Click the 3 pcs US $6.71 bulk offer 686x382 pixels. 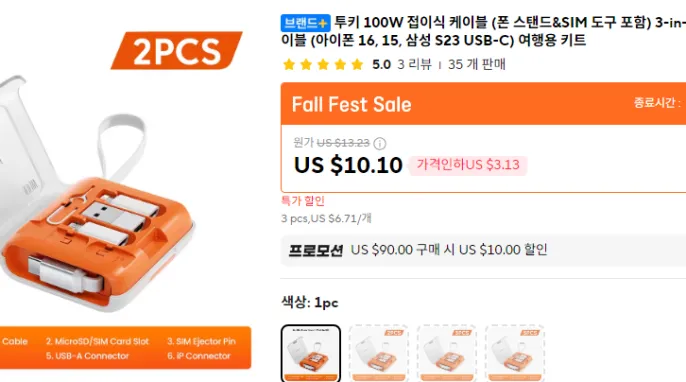point(326,218)
